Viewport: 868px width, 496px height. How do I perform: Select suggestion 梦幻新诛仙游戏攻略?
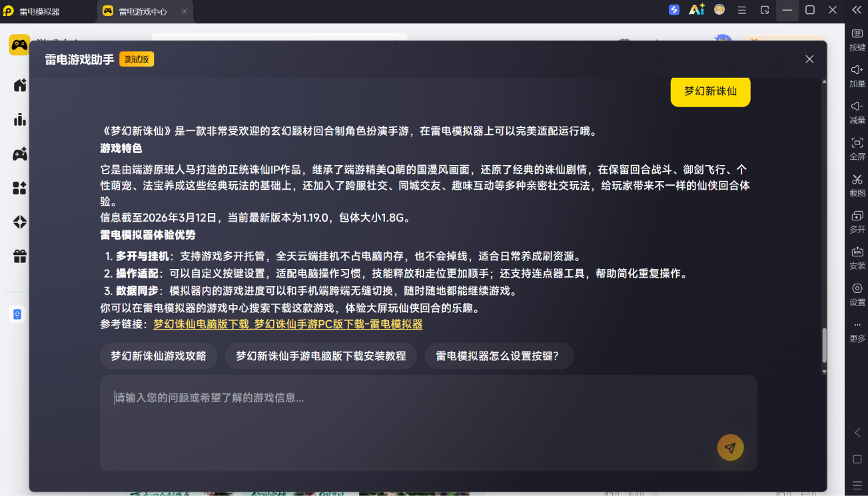159,356
